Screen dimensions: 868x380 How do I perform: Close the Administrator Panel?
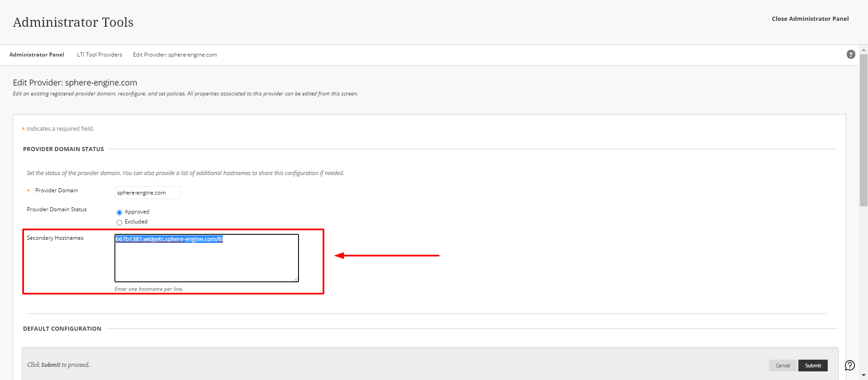[x=810, y=19]
